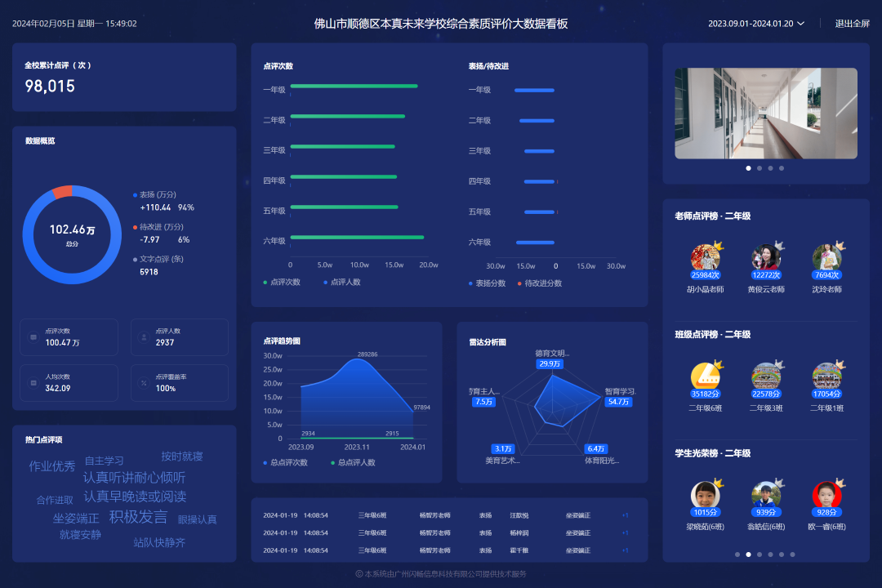
Task: Select teacher 黄俊云老师's avatar
Action: [x=765, y=258]
